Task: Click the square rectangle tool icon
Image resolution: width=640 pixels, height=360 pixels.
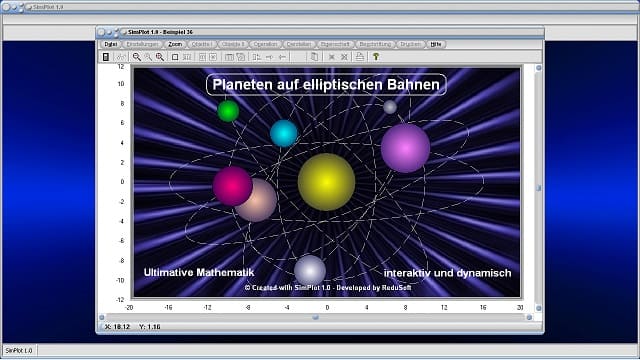Action: pos(175,57)
